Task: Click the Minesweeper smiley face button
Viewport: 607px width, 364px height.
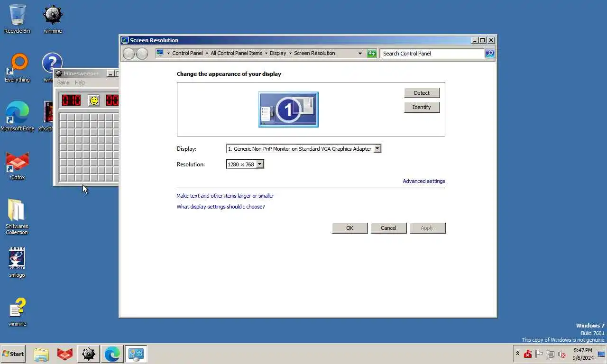Action: click(x=94, y=100)
